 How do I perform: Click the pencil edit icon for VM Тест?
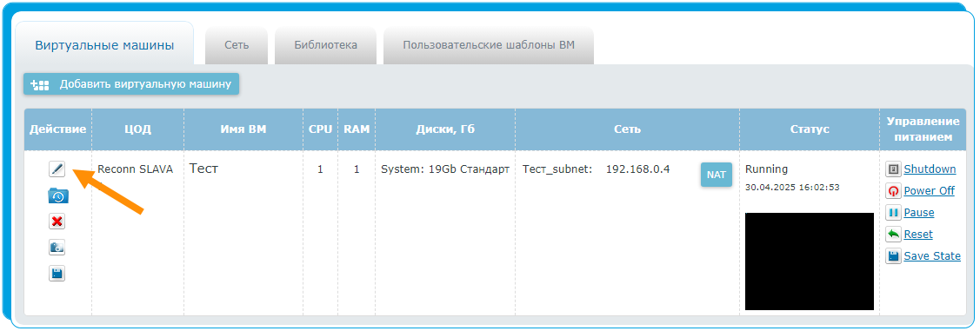tap(57, 169)
